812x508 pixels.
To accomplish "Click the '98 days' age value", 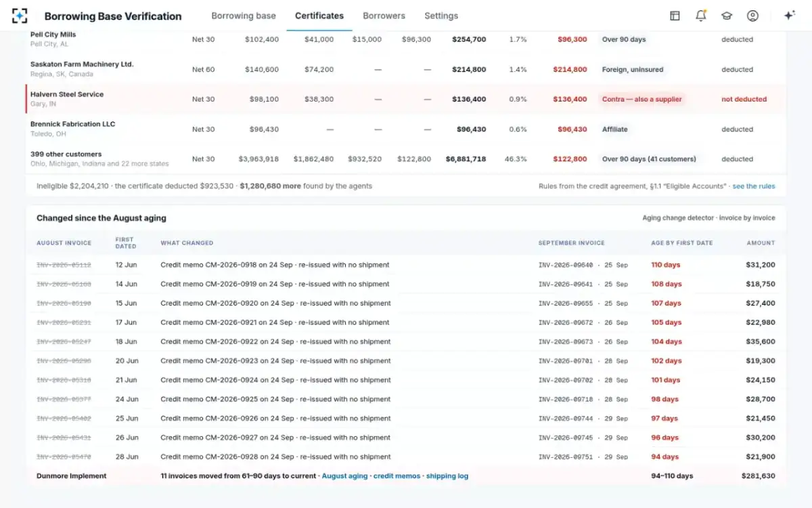I will [x=664, y=399].
